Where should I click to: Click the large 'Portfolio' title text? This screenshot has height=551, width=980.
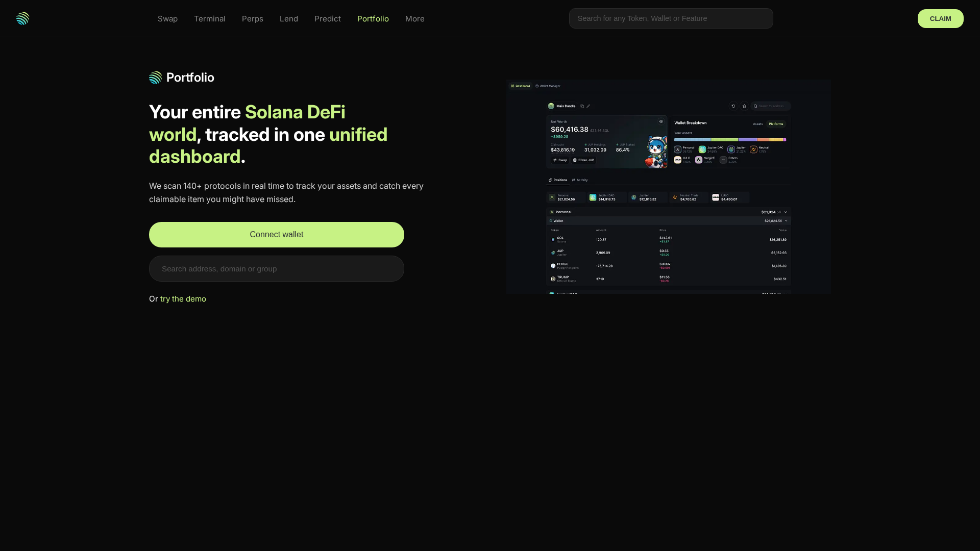click(x=190, y=78)
